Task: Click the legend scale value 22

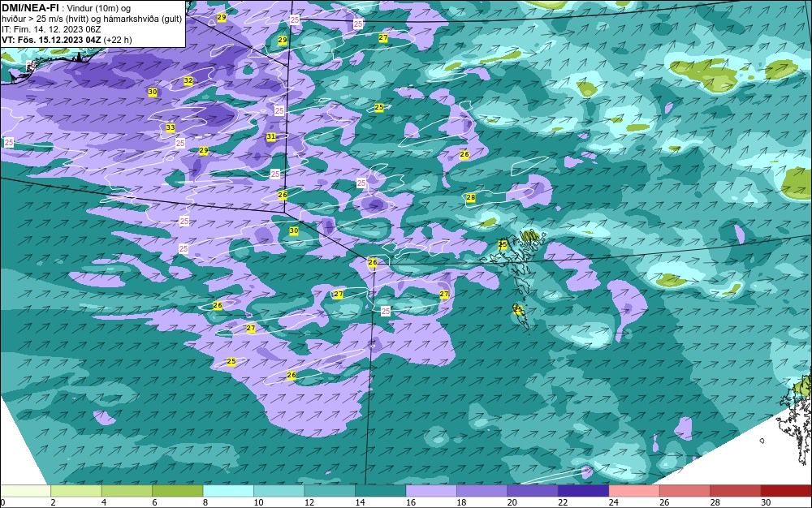Action: 563,502
